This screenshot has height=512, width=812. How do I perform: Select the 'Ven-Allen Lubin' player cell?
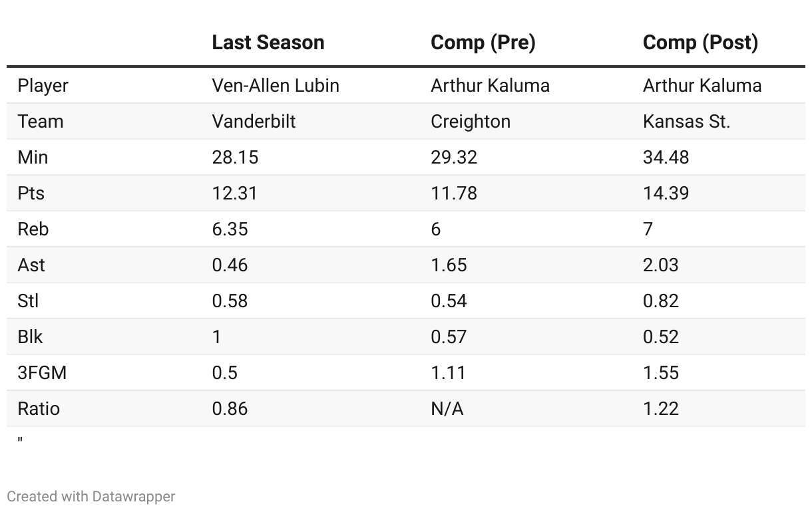coord(275,86)
